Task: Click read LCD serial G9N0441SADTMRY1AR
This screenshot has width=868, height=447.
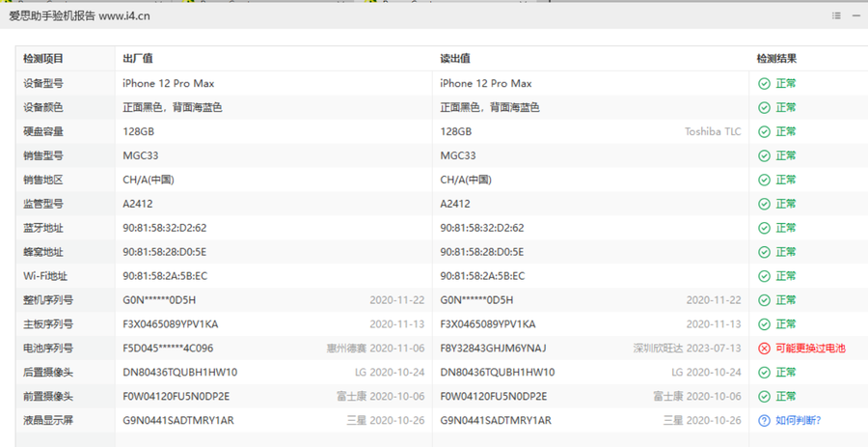Action: point(496,420)
